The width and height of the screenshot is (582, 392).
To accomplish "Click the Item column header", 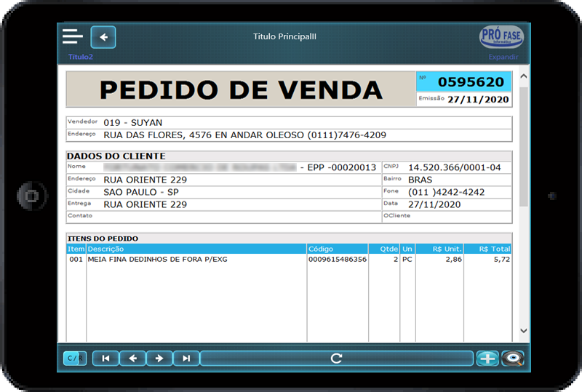I will click(76, 249).
